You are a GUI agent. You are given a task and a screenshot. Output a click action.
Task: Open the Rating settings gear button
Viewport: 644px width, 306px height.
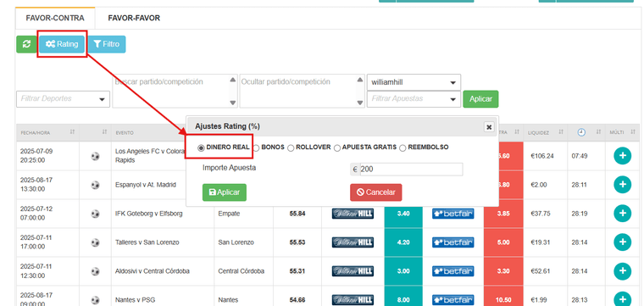point(62,44)
